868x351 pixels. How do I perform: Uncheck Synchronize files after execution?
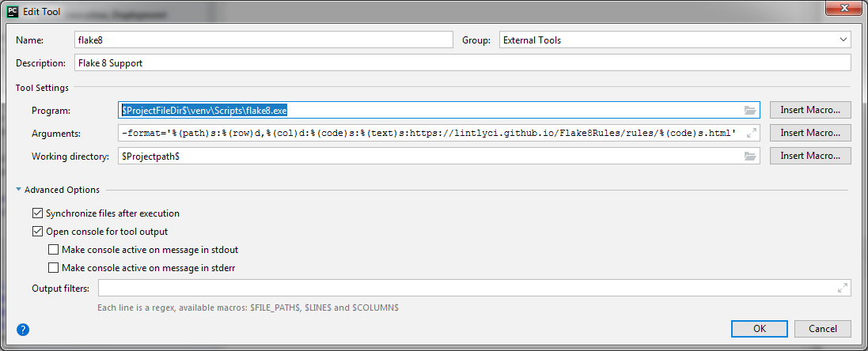pyautogui.click(x=37, y=213)
